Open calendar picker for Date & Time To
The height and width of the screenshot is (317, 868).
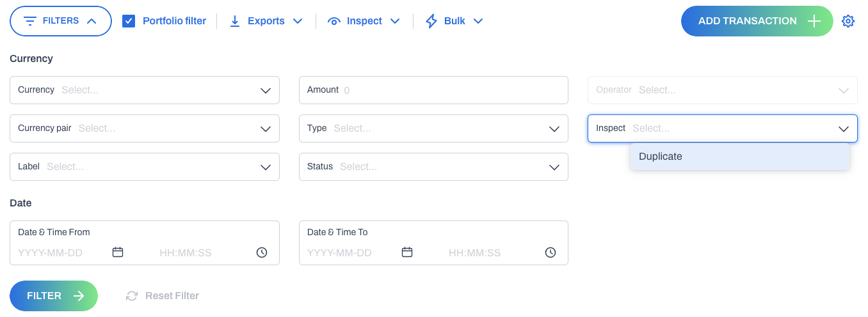tap(407, 252)
